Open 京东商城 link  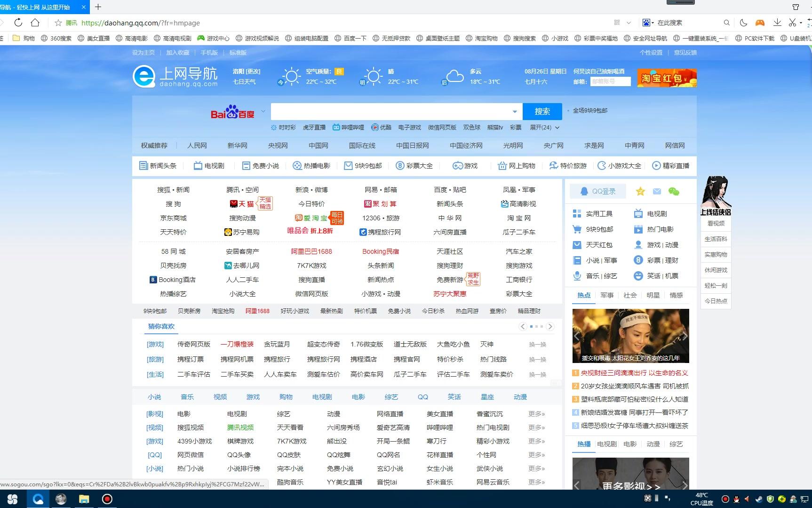[x=173, y=218]
